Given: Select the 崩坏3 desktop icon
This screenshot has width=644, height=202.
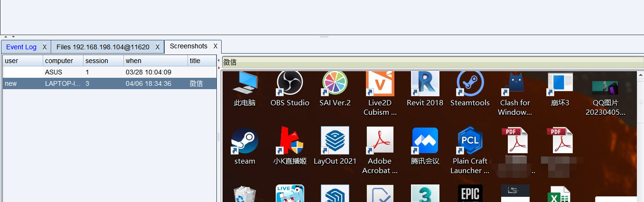Looking at the screenshot, I should tap(560, 84).
